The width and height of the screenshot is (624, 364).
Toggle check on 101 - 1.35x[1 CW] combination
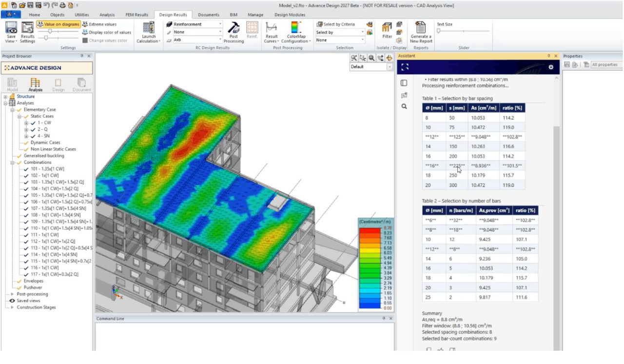coord(26,169)
